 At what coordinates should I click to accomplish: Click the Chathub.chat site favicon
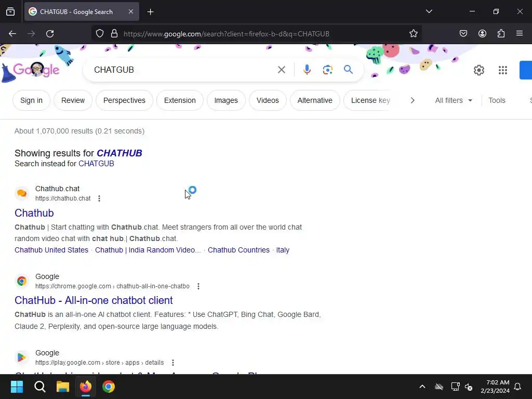click(22, 193)
